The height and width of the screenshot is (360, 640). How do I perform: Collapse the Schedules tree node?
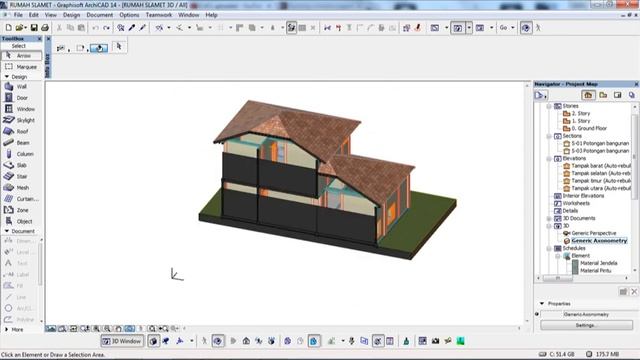549,248
